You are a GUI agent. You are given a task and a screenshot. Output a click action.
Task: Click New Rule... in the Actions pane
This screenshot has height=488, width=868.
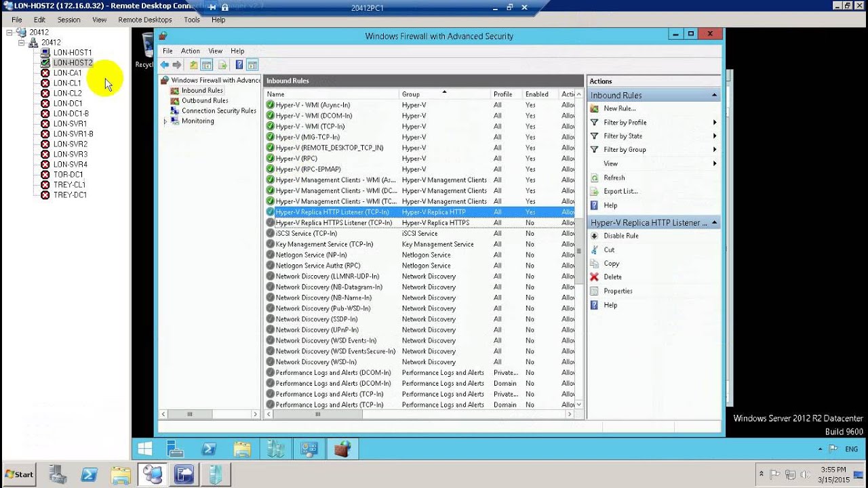pos(620,108)
